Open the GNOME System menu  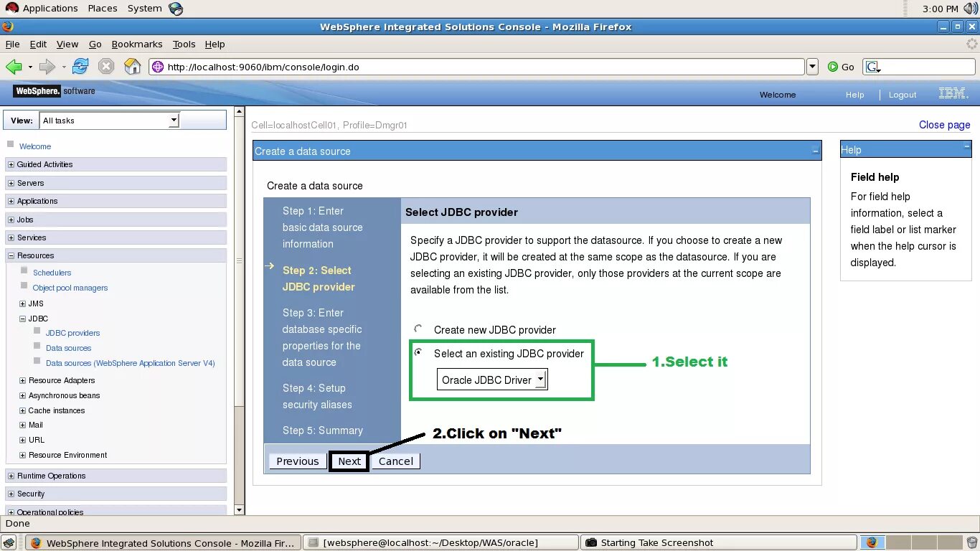tap(145, 9)
